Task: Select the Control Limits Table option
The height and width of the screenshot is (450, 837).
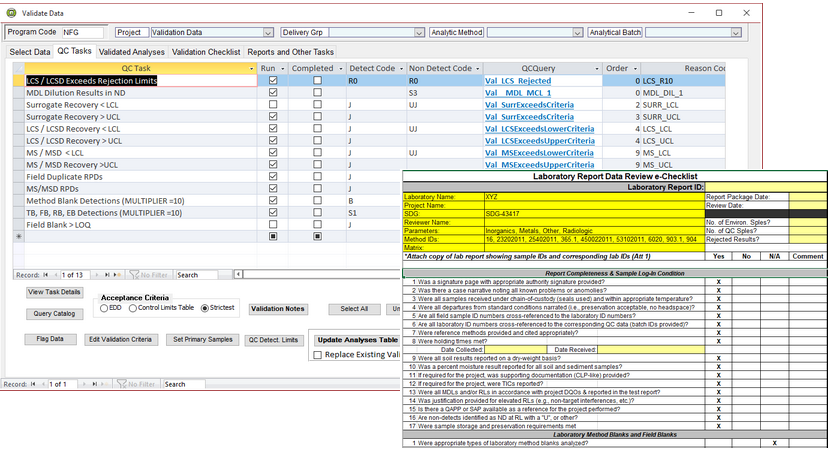Action: click(x=132, y=308)
